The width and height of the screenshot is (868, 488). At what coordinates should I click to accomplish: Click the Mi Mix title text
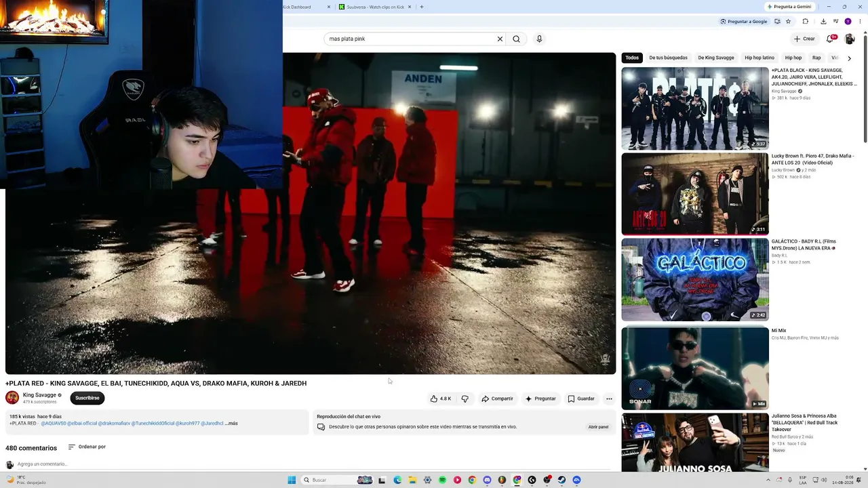point(778,331)
